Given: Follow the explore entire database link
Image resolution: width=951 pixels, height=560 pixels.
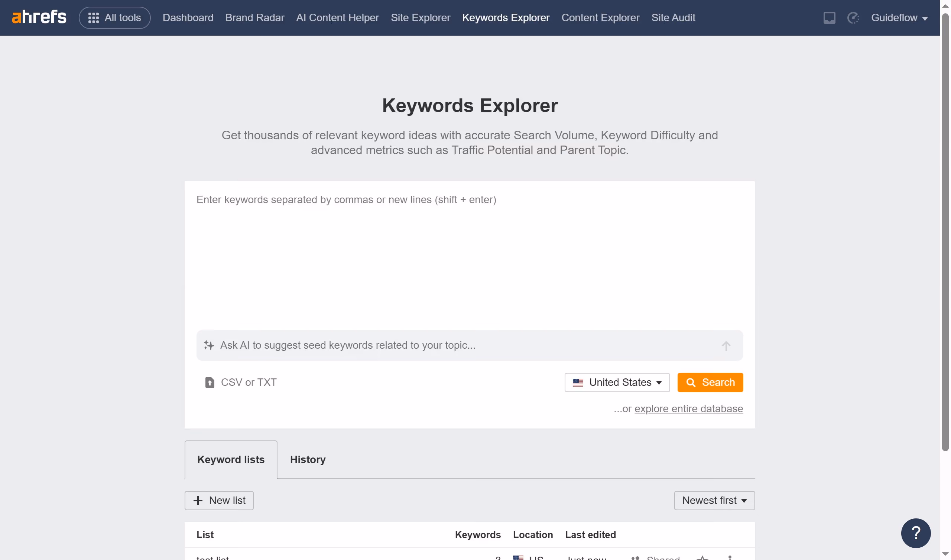Looking at the screenshot, I should click(x=688, y=409).
